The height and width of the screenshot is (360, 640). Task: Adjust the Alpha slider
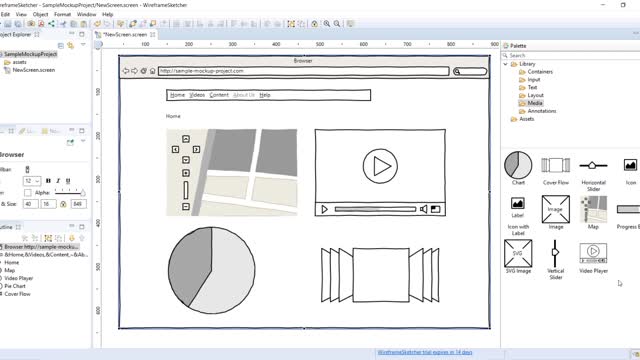[70, 192]
